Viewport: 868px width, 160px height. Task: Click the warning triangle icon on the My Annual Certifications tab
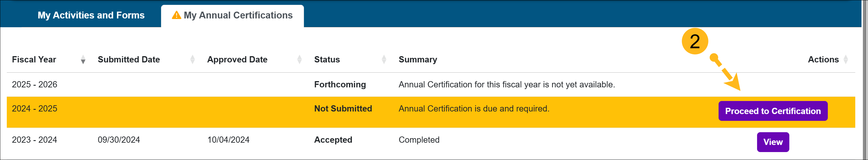tap(176, 15)
